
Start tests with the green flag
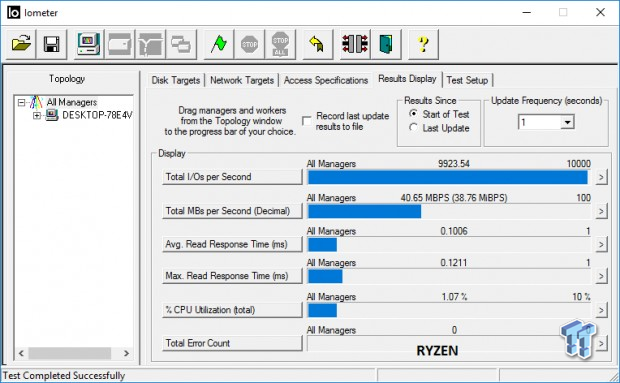coord(218,44)
